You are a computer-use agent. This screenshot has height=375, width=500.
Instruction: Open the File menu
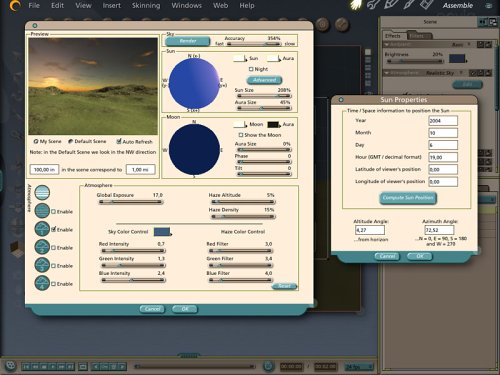[34, 5]
